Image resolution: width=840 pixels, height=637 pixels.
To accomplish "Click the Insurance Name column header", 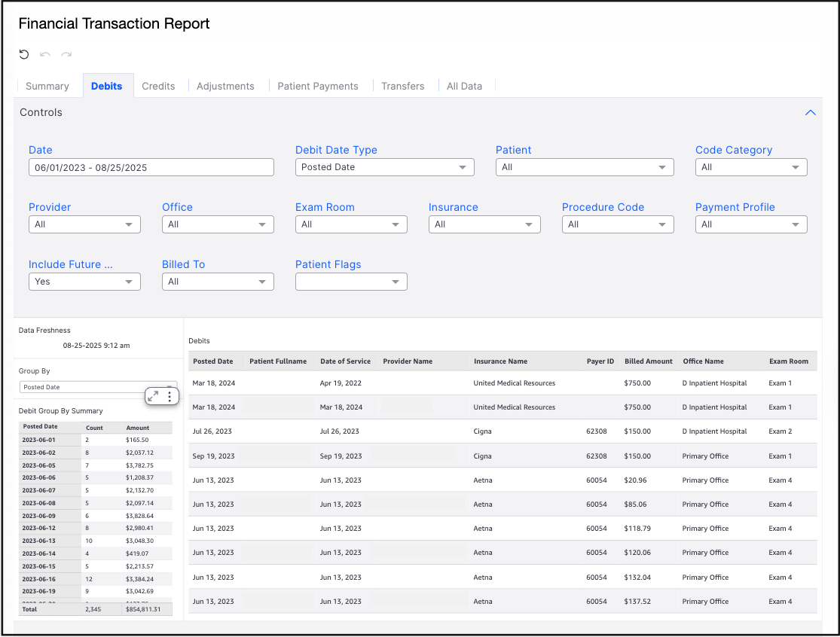I will tap(500, 361).
